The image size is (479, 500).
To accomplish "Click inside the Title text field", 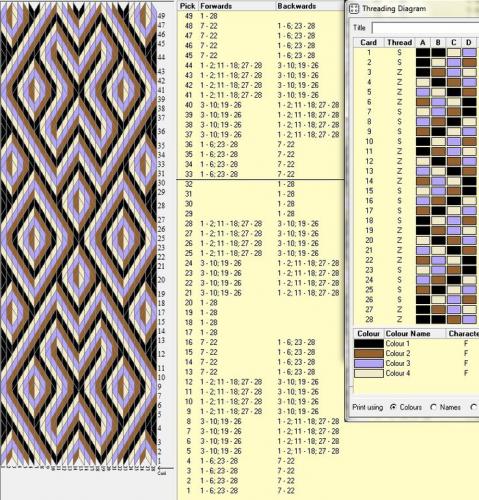I will click(425, 28).
